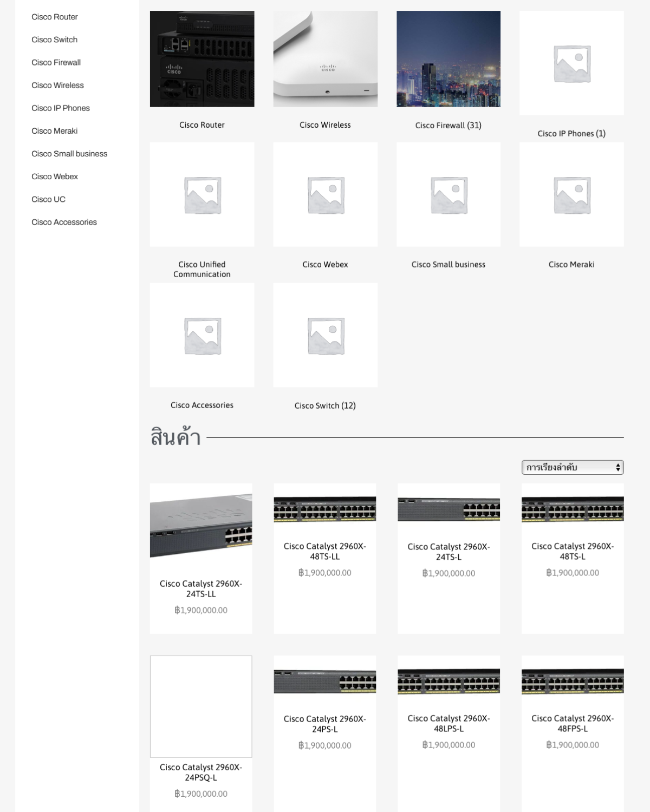Open Cisco Catalyst 2960X-24PS-L product link

tap(324, 724)
